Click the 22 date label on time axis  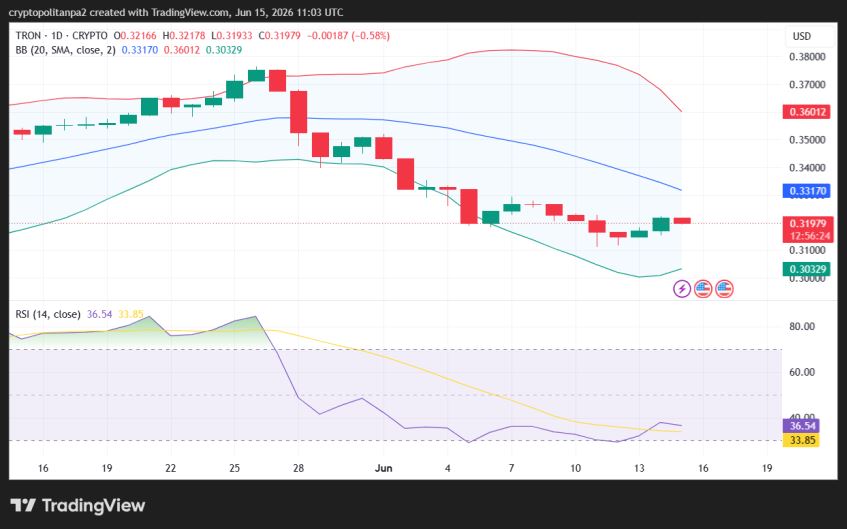pyautogui.click(x=171, y=468)
